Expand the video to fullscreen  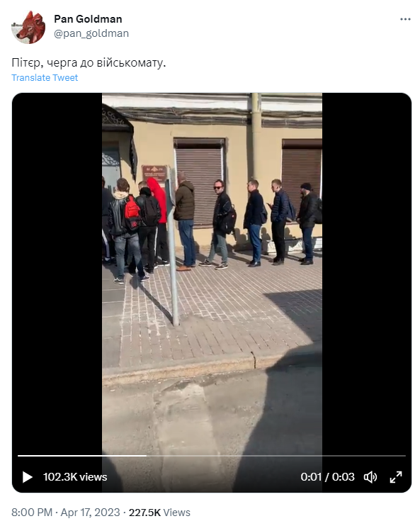pos(396,476)
